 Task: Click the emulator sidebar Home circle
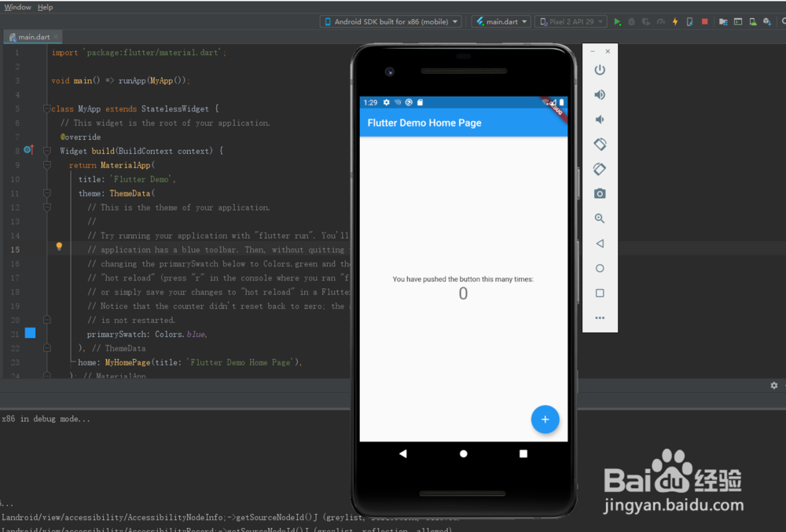pyautogui.click(x=600, y=269)
